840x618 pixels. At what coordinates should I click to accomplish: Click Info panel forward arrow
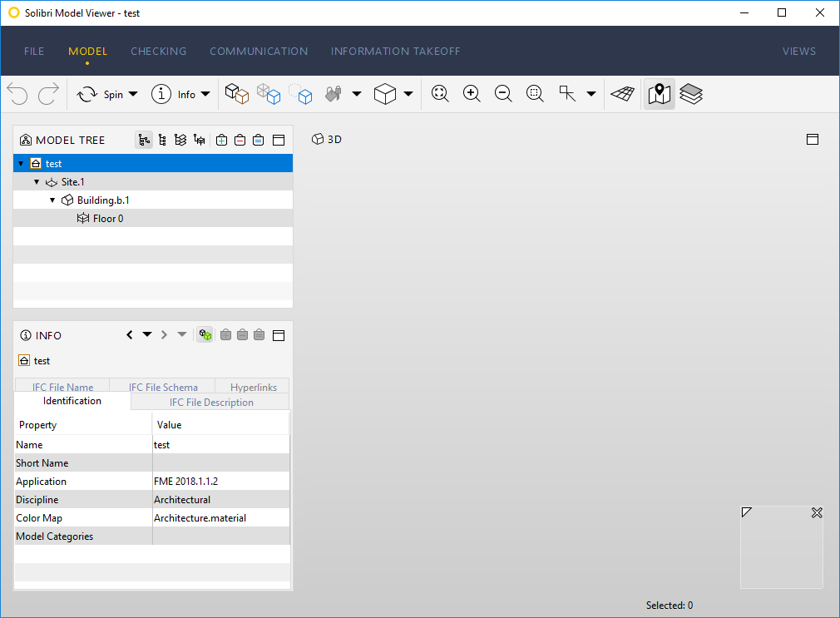[164, 335]
